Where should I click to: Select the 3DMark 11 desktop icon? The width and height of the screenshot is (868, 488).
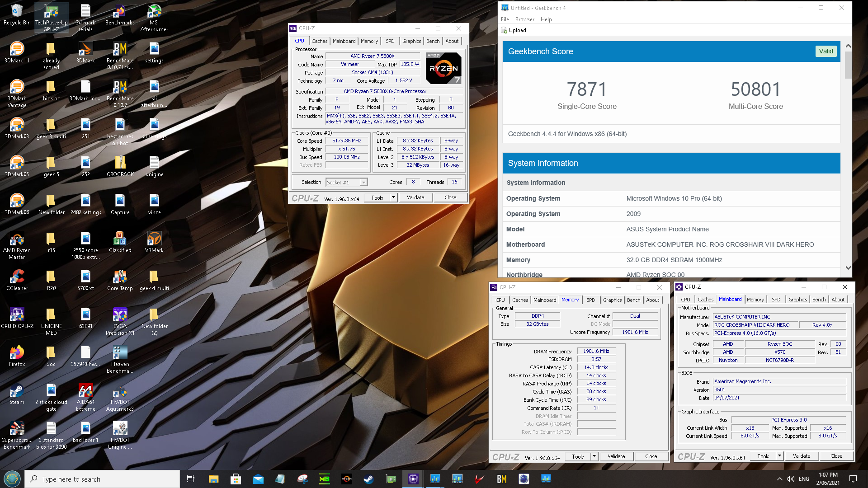tap(17, 53)
